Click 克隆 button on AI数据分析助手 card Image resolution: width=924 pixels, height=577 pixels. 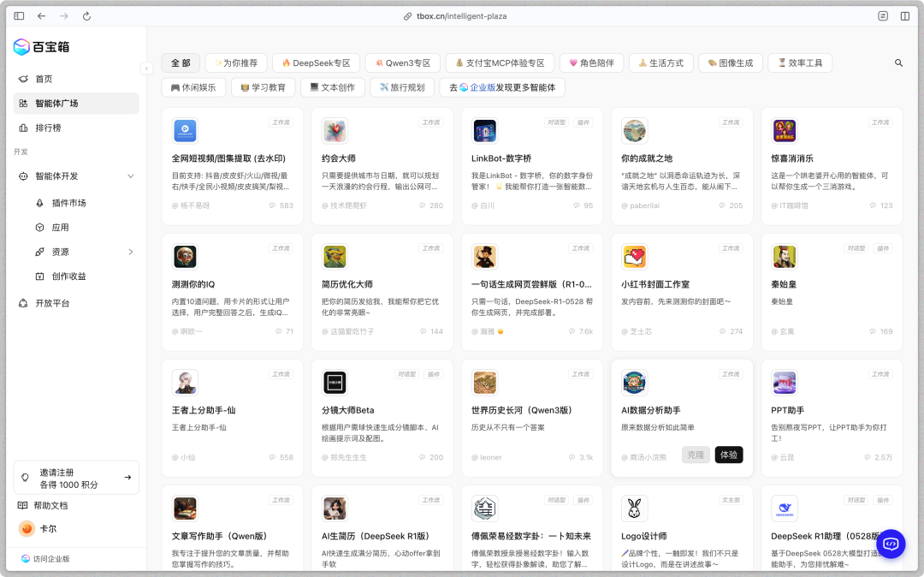pyautogui.click(x=696, y=455)
